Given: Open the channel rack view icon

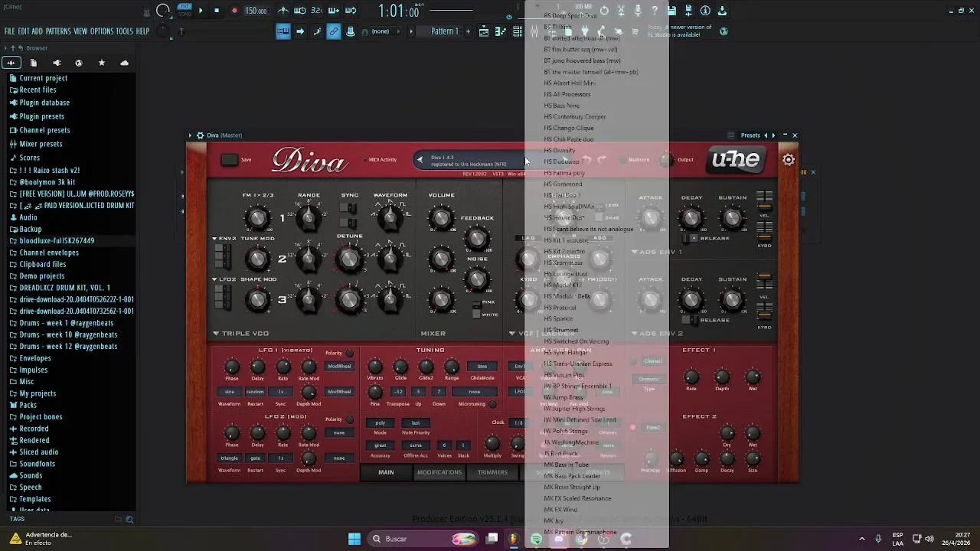Looking at the screenshot, I should (518, 31).
